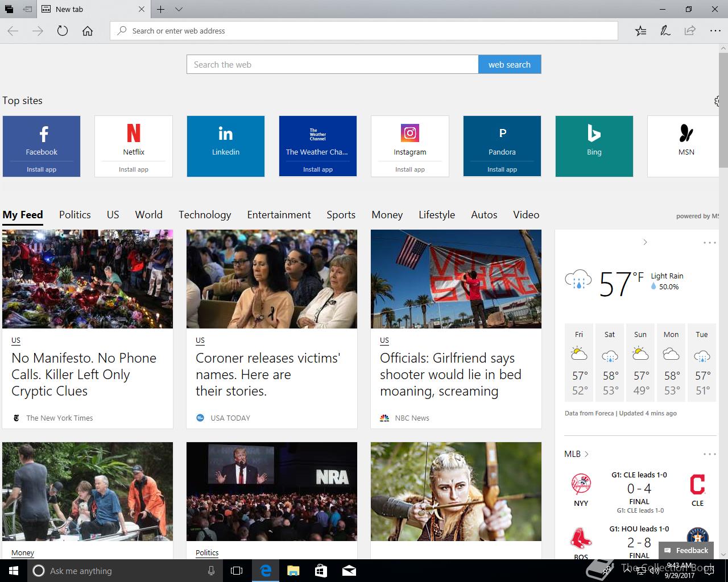728x582 pixels.
Task: Click the browser Back arrow
Action: 13,31
